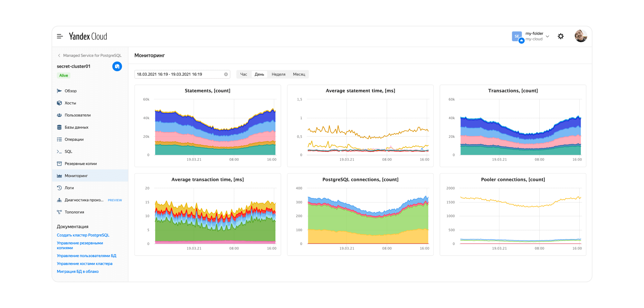
Task: Select the Месяц time range
Action: click(299, 74)
